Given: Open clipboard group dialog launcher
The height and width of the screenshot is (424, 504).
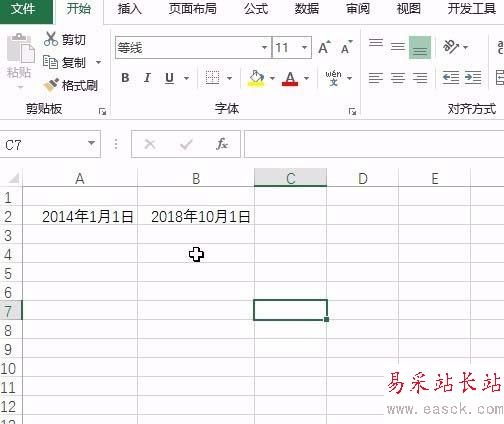Looking at the screenshot, I should tap(102, 112).
